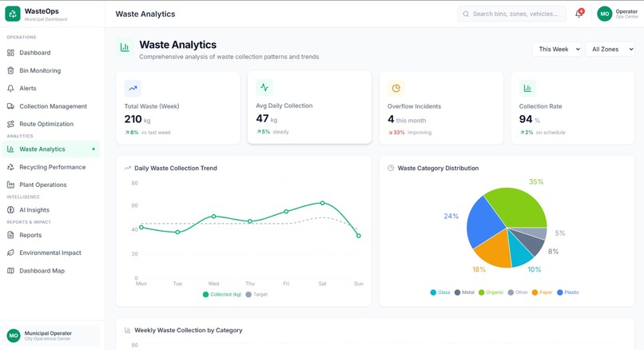Viewport: 644px width, 350px height.
Task: Open the Avg Daily Collection card
Action: pyautogui.click(x=310, y=108)
